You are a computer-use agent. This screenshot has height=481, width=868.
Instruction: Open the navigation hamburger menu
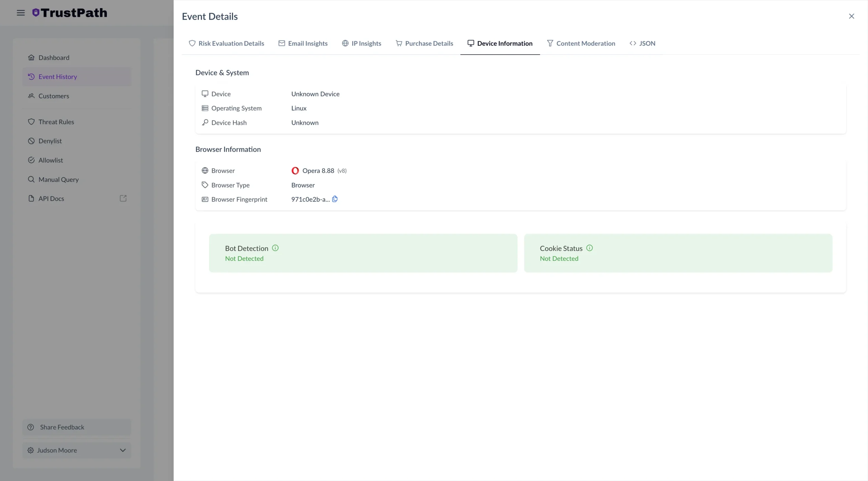(x=21, y=13)
